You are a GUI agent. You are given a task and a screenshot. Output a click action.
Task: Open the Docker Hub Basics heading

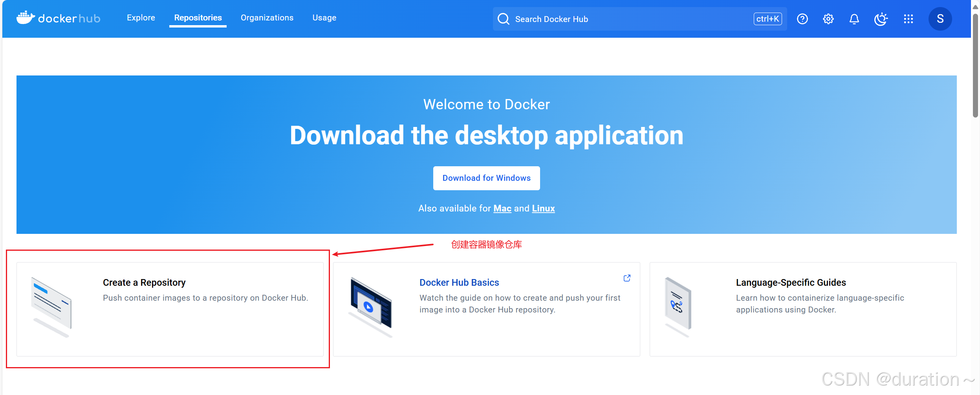[459, 283]
